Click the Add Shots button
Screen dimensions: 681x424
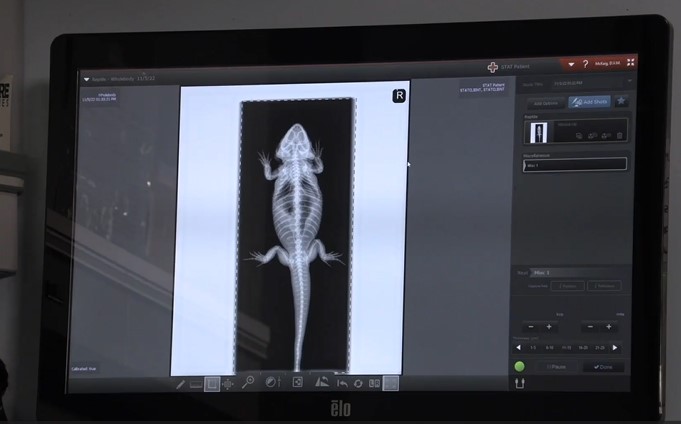589,102
